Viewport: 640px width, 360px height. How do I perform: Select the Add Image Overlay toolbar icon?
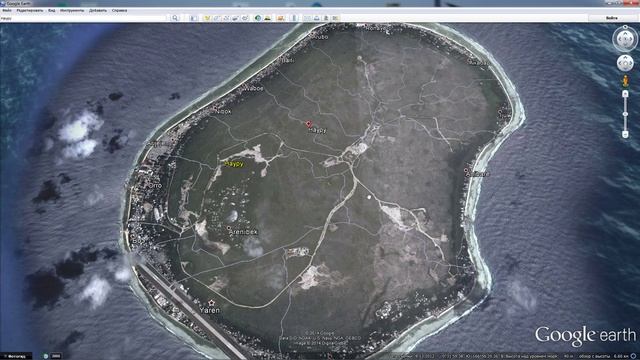[x=236, y=18]
